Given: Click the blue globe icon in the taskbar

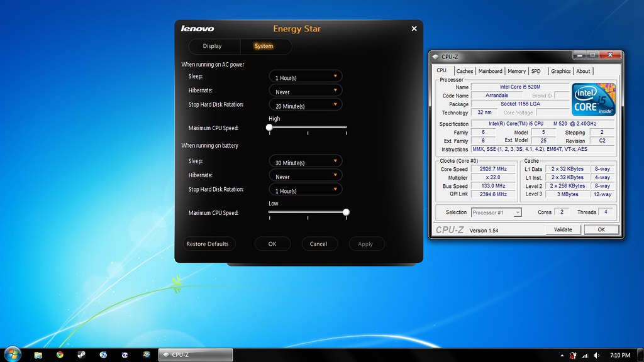Looking at the screenshot, I should coord(103,355).
